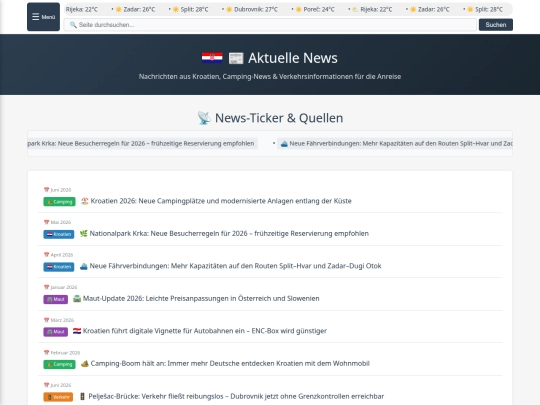Click the sun icon next to Dubrovnik: 27°C
Screen dimensions: 540x405
(x=229, y=9)
